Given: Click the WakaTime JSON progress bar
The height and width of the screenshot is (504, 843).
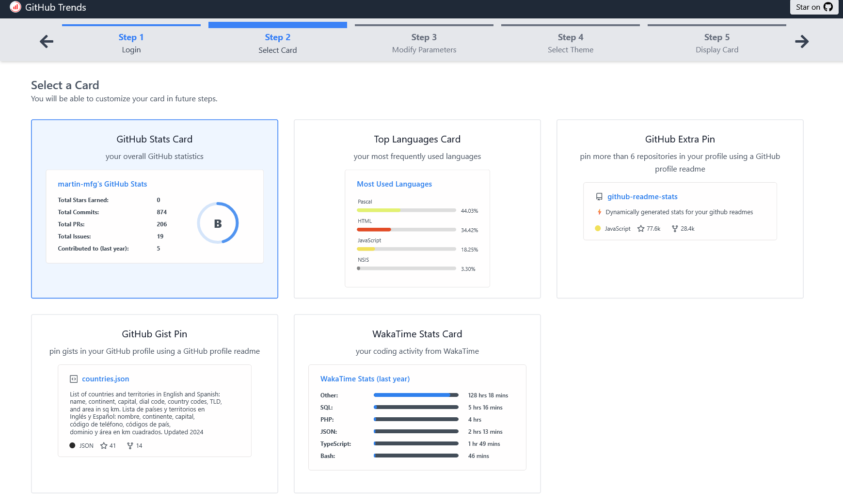Looking at the screenshot, I should click(416, 432).
